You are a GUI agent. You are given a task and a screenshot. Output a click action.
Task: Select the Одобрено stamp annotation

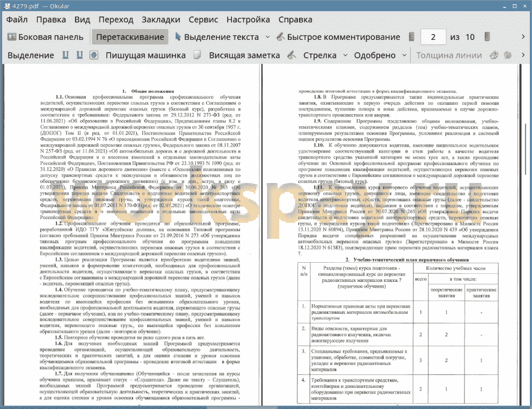click(375, 55)
